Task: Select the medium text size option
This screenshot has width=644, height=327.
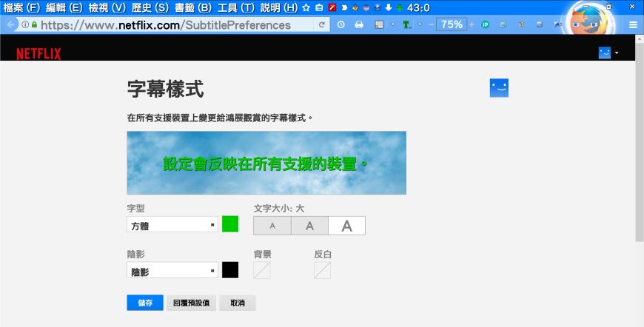Action: pos(309,226)
